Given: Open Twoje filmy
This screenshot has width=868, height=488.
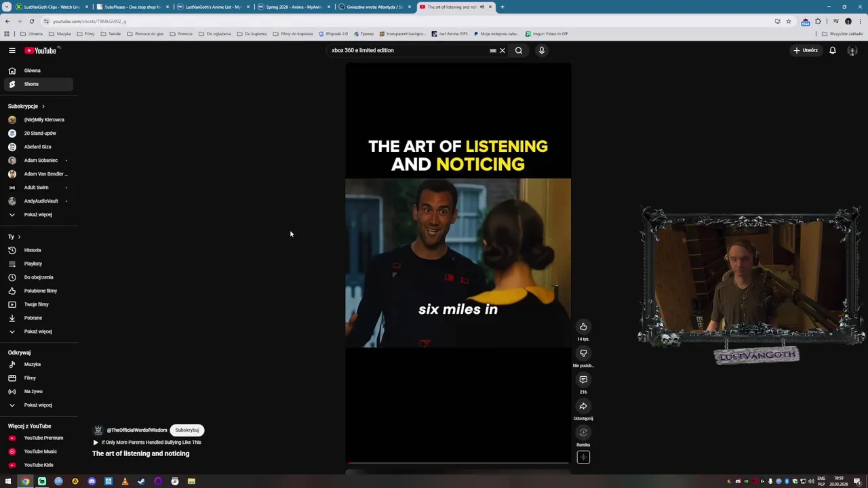Looking at the screenshot, I should click(37, 304).
